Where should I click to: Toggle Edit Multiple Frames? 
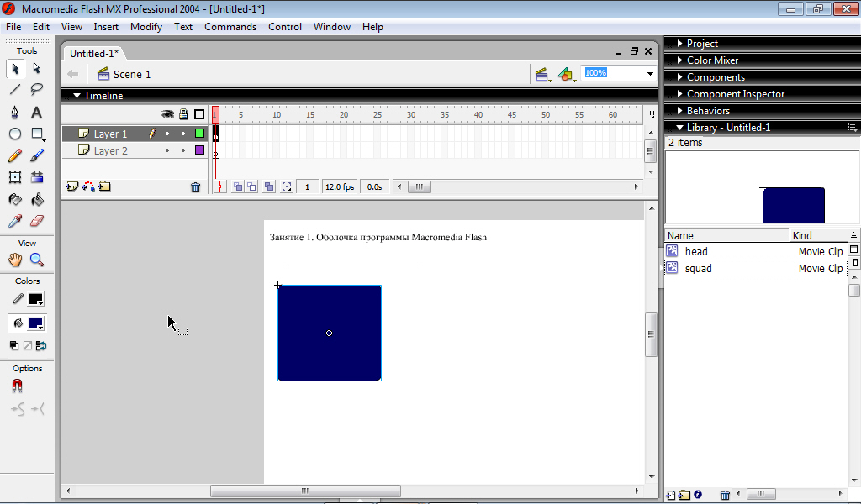click(269, 187)
